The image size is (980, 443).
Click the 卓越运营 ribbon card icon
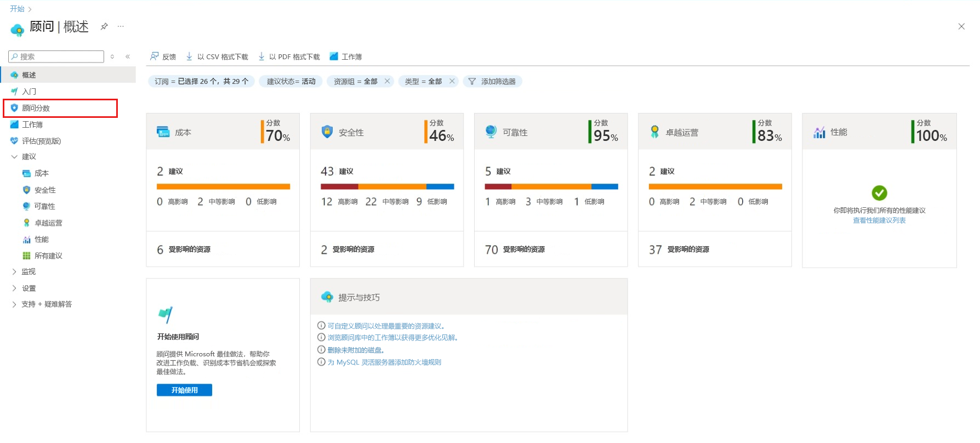654,132
